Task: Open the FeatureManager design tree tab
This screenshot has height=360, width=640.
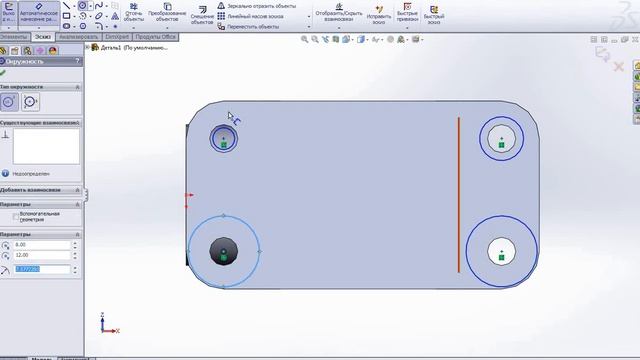Action: (x=3, y=51)
